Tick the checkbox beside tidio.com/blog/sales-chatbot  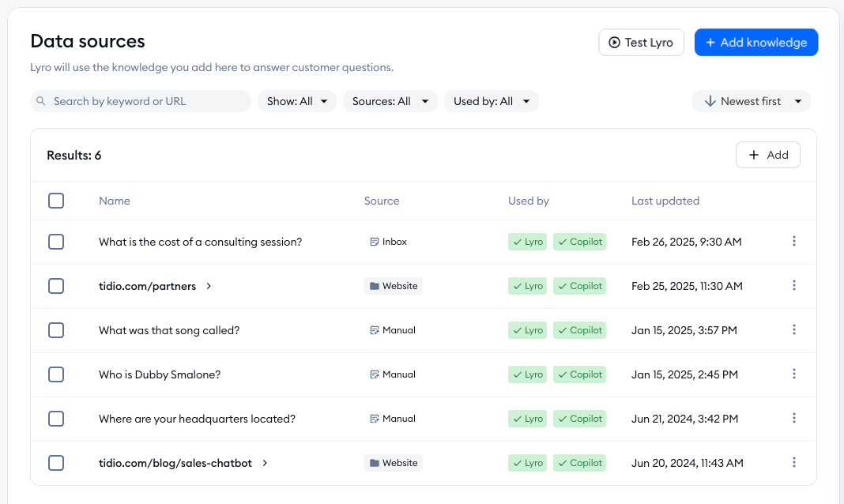pos(56,463)
